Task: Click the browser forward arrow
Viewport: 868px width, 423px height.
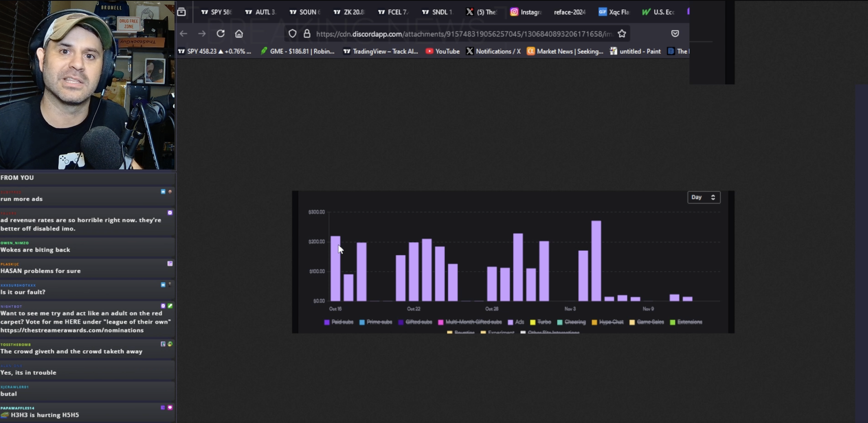Action: (x=202, y=34)
